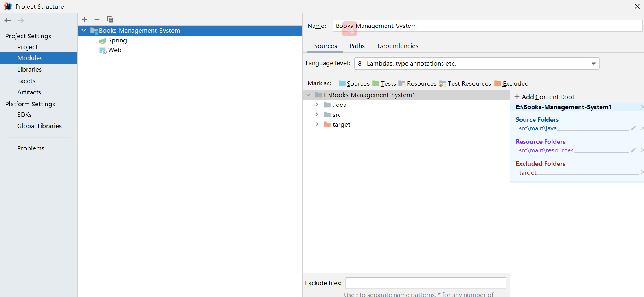Edit src\main\resources folder properties
Screen dimensions: 644x297
click(x=633, y=150)
